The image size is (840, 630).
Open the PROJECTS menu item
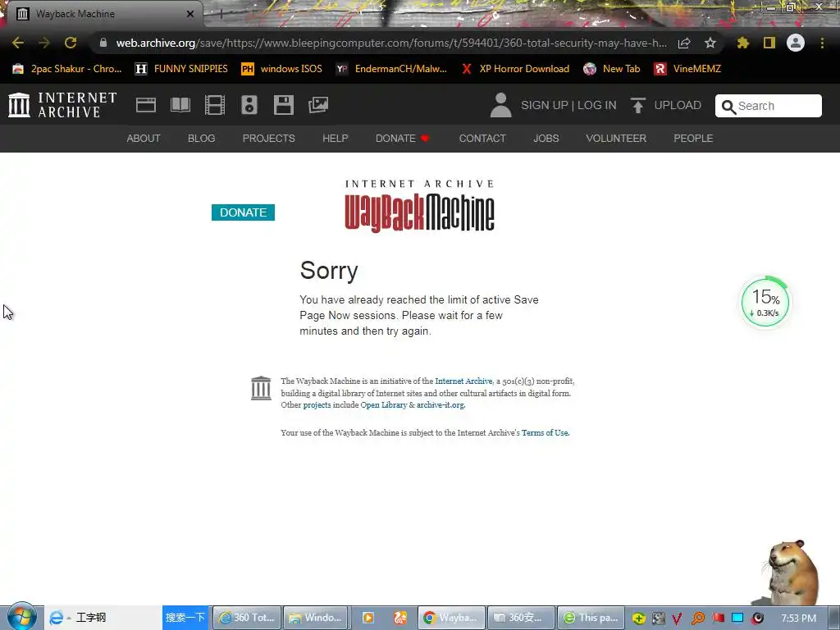tap(269, 138)
